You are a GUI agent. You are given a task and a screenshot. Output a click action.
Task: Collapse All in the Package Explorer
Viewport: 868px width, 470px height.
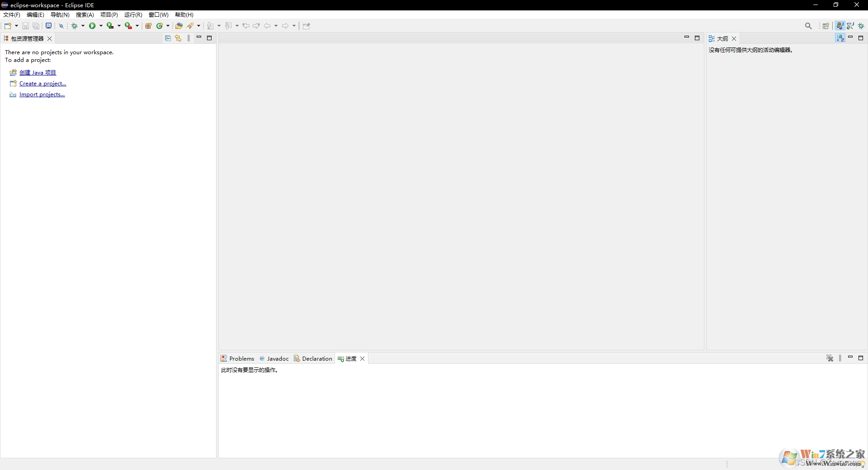coord(168,38)
